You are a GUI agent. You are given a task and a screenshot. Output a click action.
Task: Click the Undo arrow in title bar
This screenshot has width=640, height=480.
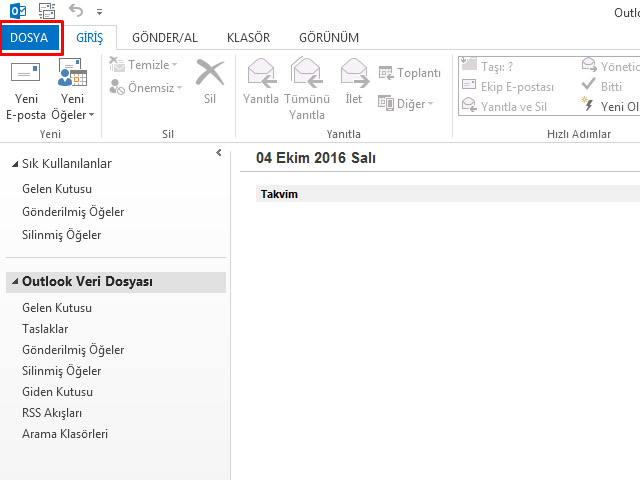point(76,11)
